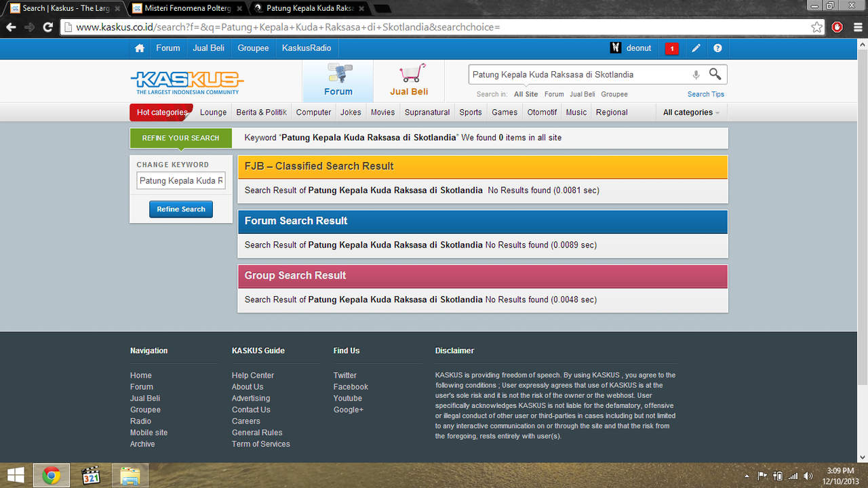Viewport: 868px width, 488px height.
Task: Open Mobile site footer link
Action: coord(149,432)
